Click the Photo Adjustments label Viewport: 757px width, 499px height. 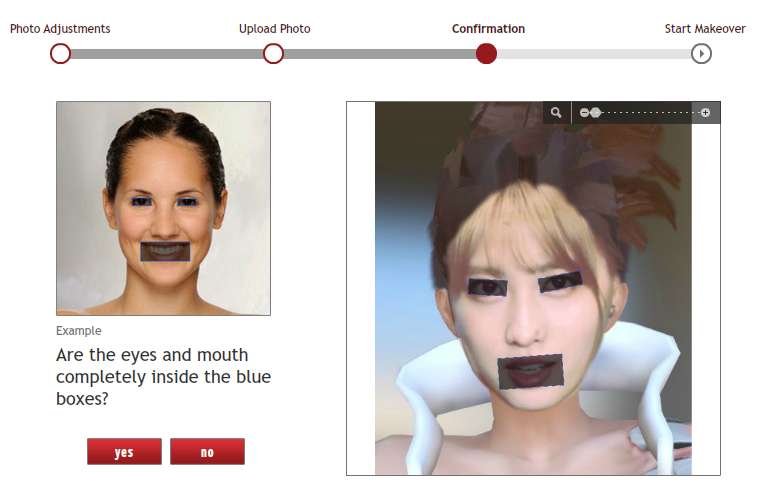[60, 29]
